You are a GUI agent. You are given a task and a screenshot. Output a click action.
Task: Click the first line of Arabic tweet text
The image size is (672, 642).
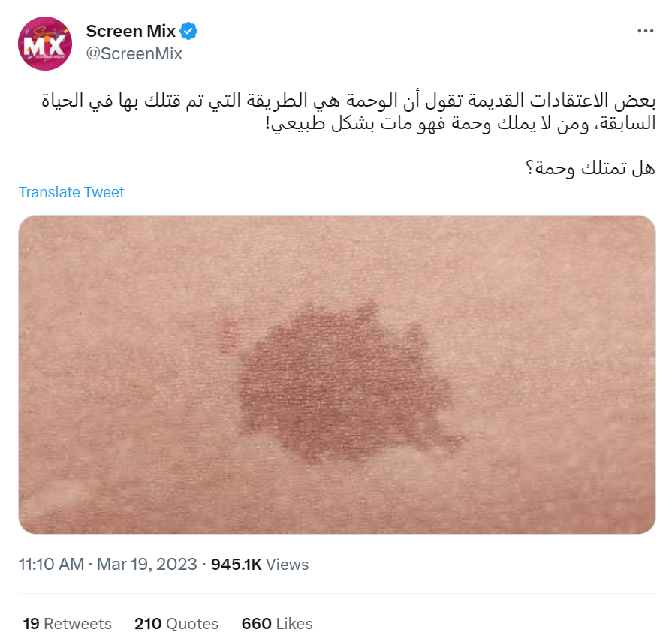point(348,101)
